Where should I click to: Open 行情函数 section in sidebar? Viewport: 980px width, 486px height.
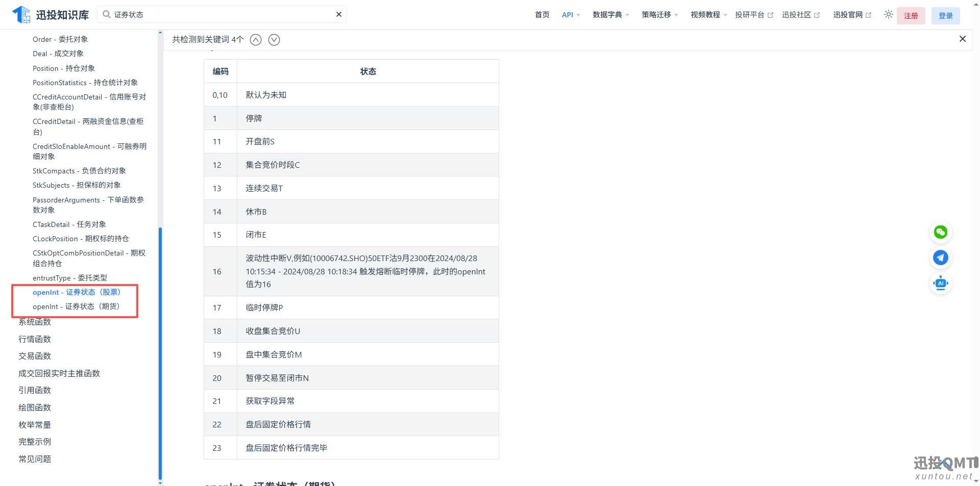click(35, 339)
